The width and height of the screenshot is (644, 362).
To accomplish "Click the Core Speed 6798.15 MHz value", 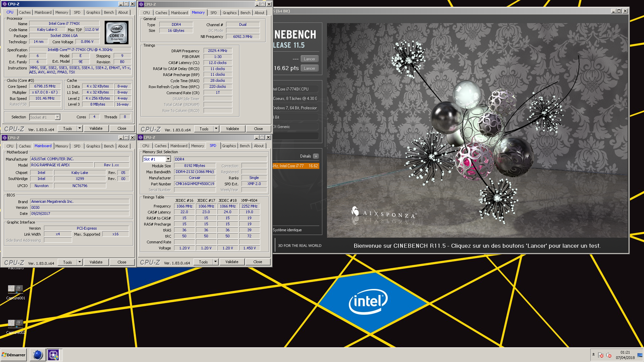I will click(45, 86).
